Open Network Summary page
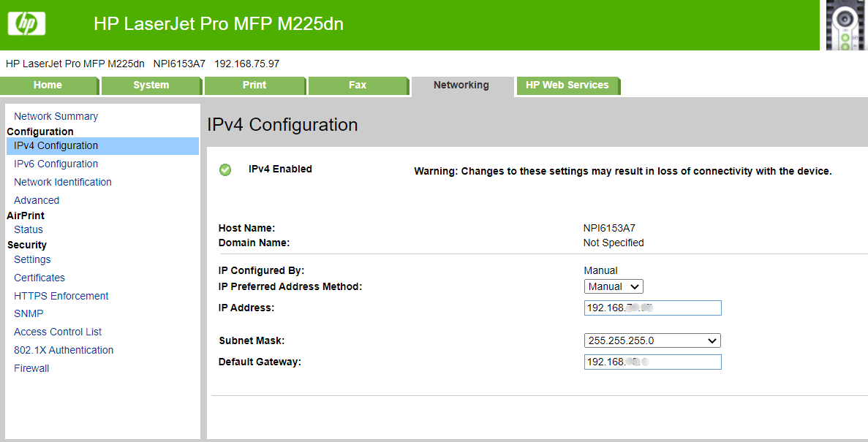The height and width of the screenshot is (442, 868). [x=56, y=115]
